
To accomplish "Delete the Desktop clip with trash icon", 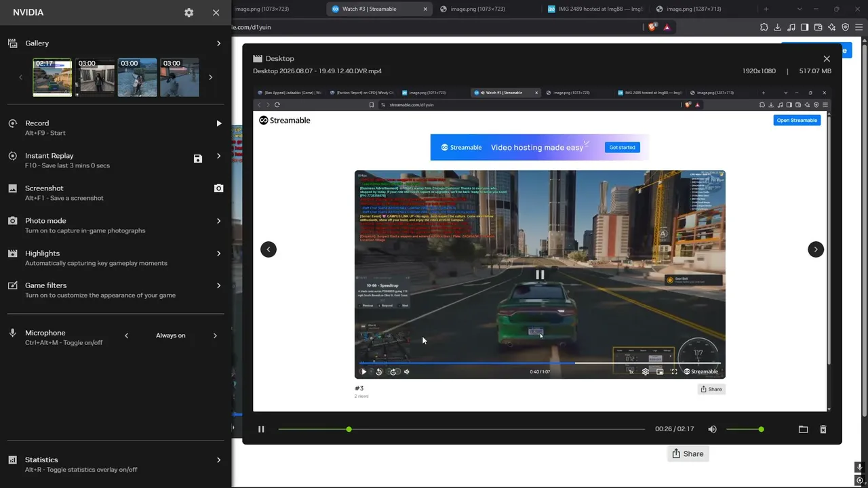I will point(823,429).
